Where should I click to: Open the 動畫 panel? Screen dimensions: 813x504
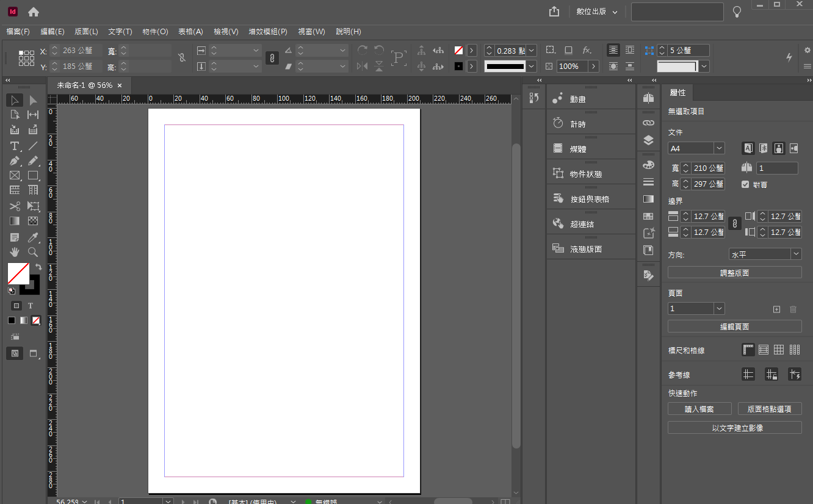(591, 99)
